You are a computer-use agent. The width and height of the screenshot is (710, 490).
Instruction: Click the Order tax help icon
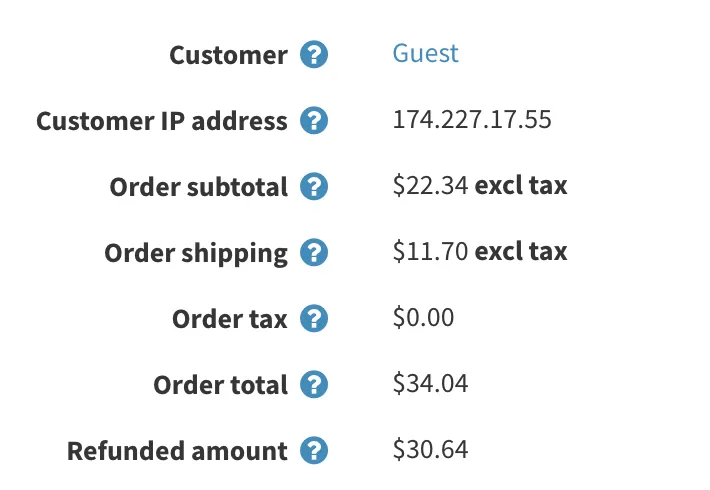[314, 318]
